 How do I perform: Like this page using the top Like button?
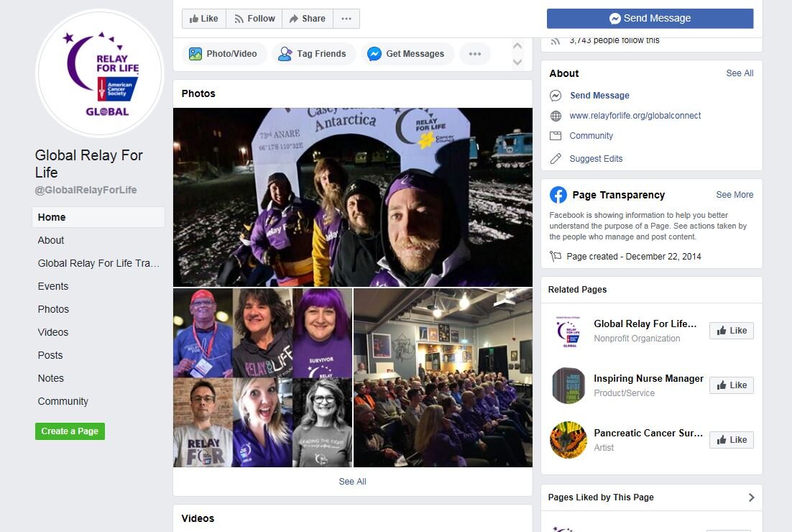pos(204,19)
